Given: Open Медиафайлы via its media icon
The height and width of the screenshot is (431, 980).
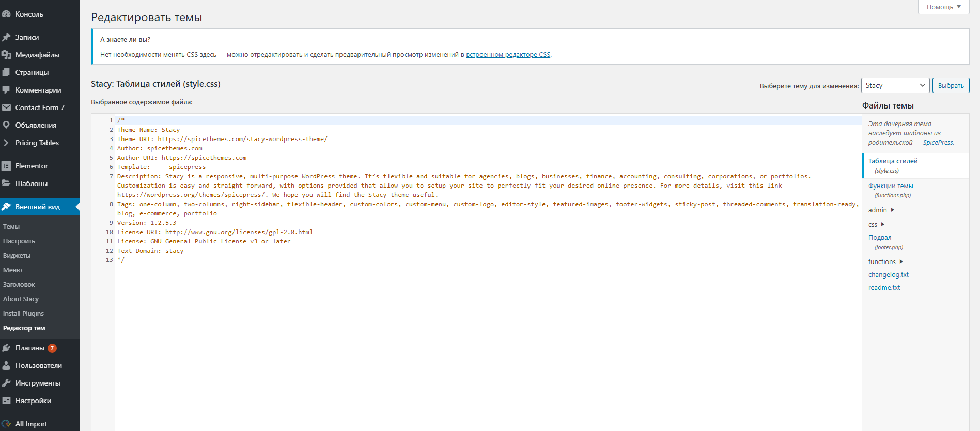Looking at the screenshot, I should [x=6, y=55].
